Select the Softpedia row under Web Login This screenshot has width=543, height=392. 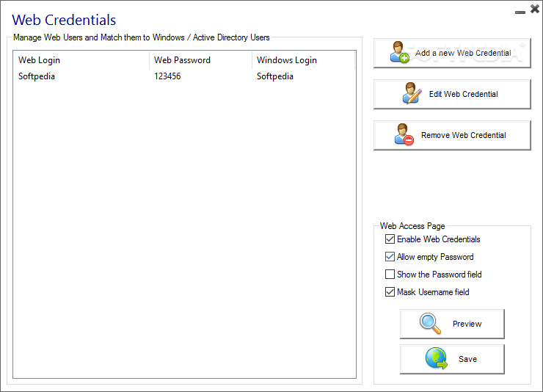(37, 76)
